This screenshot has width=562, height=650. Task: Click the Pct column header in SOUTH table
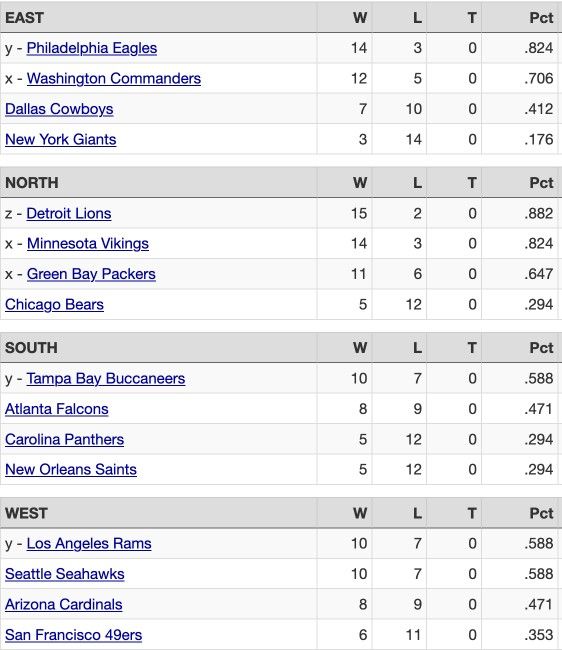pyautogui.click(x=541, y=348)
